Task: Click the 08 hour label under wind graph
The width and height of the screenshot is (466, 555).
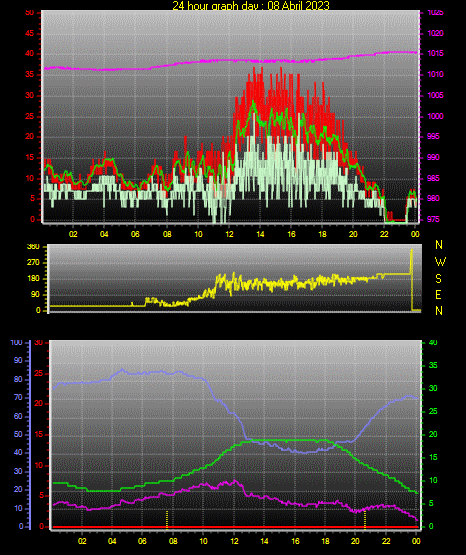Action: pos(167,234)
